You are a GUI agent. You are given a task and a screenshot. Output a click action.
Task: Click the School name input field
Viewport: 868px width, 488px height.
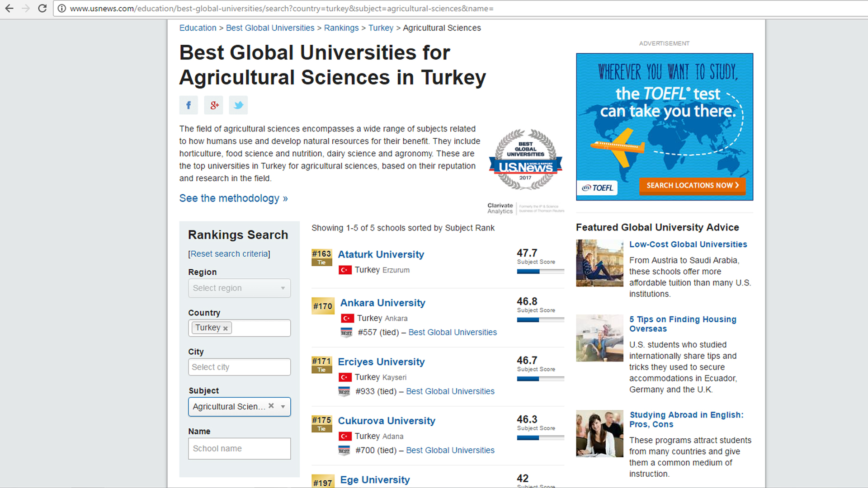(x=239, y=449)
